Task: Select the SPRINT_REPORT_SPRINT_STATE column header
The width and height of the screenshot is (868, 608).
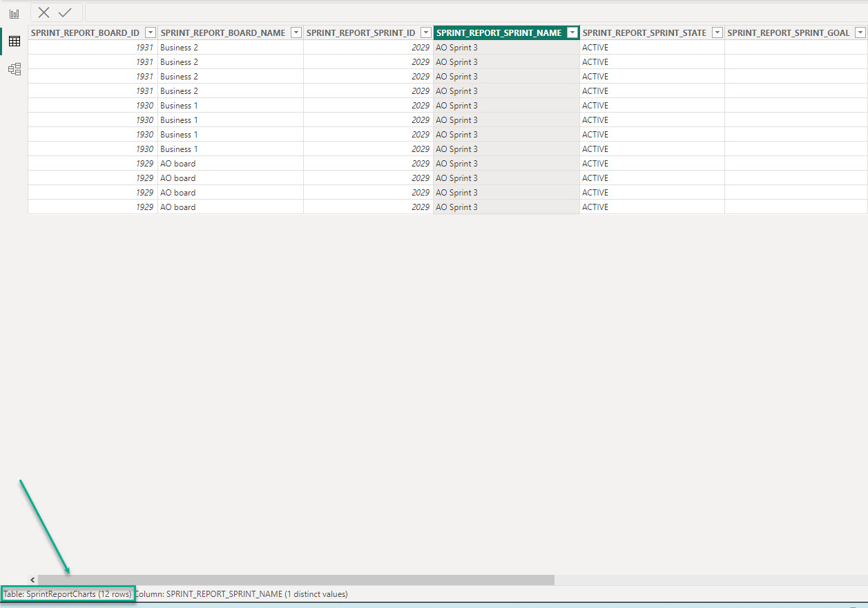Action: point(644,32)
